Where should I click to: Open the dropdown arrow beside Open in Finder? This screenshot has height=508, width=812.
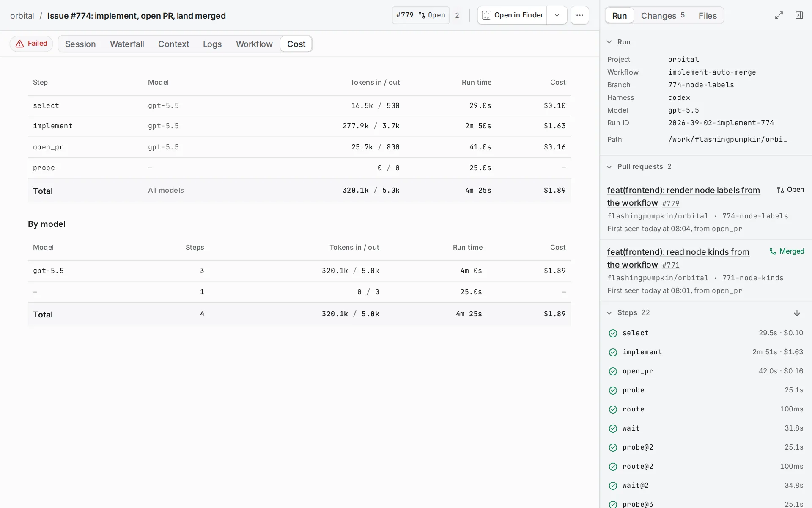pos(557,15)
